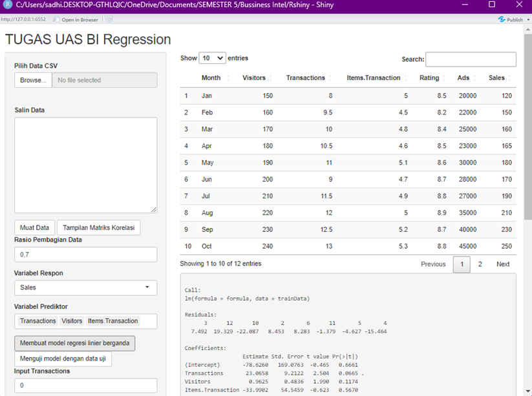Click Next to view more entries
This screenshot has height=396, width=532.
click(503, 264)
